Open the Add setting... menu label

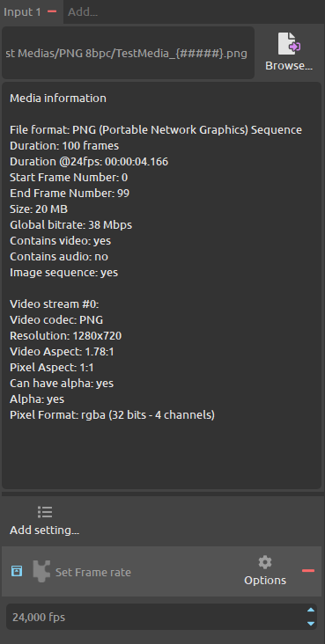tap(44, 531)
